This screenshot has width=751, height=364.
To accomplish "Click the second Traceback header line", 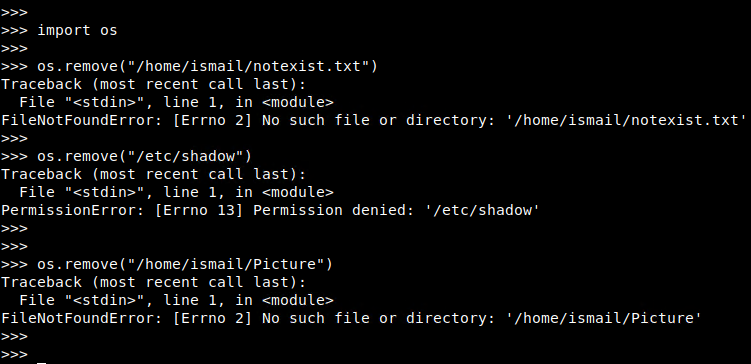I will [x=153, y=174].
